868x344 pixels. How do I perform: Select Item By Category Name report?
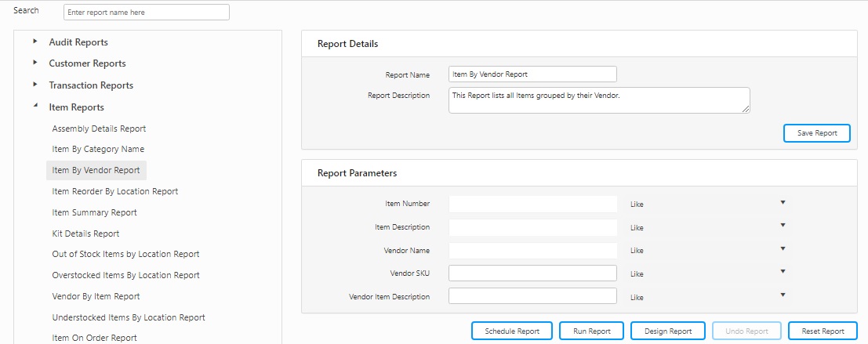(98, 149)
